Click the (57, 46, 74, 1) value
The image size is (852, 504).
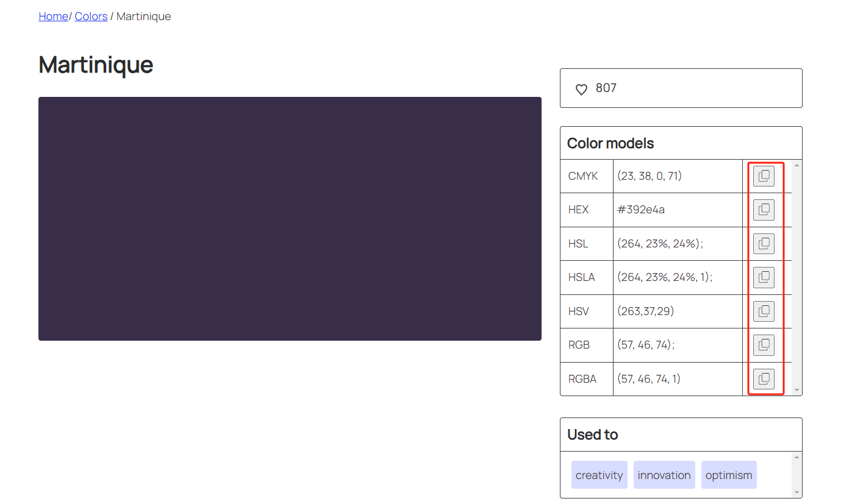pos(649,379)
